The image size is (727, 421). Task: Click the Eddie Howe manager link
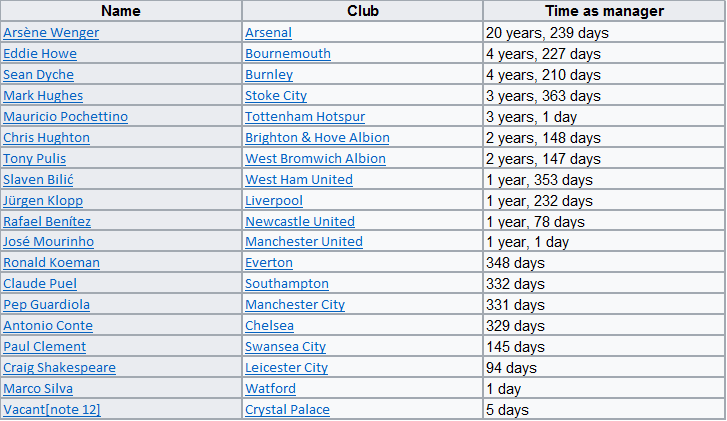coord(40,54)
